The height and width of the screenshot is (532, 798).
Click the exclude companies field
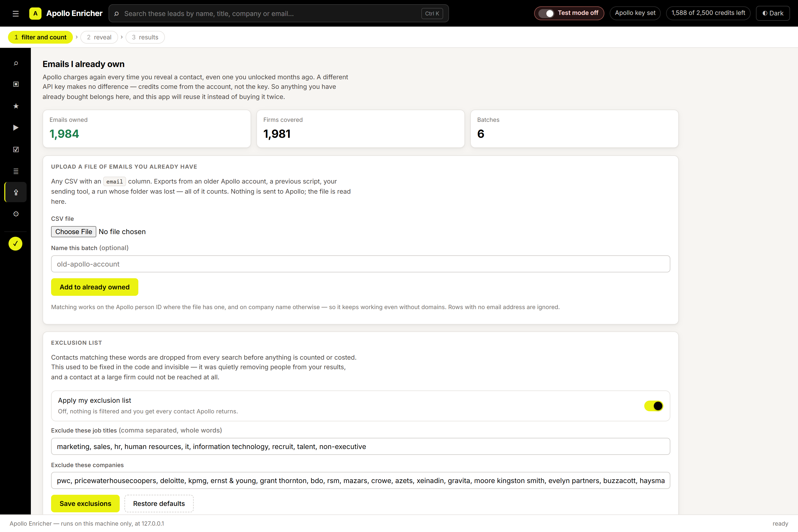pos(360,480)
